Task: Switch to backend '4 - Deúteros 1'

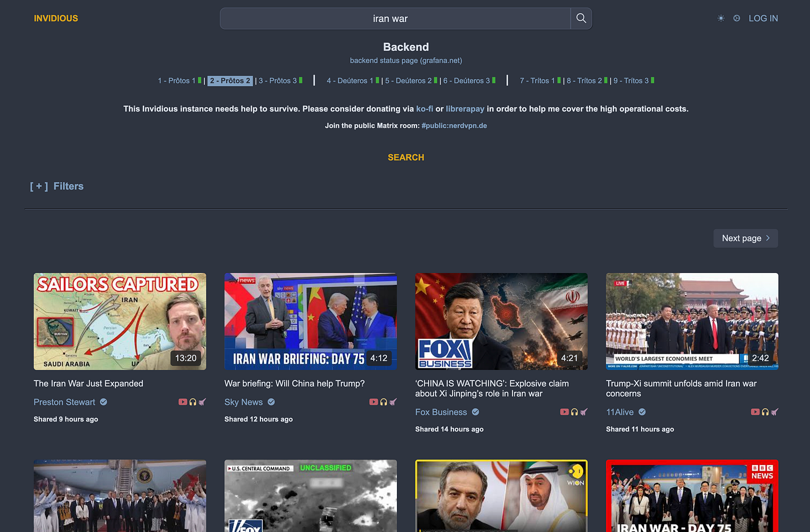Action: [350, 80]
